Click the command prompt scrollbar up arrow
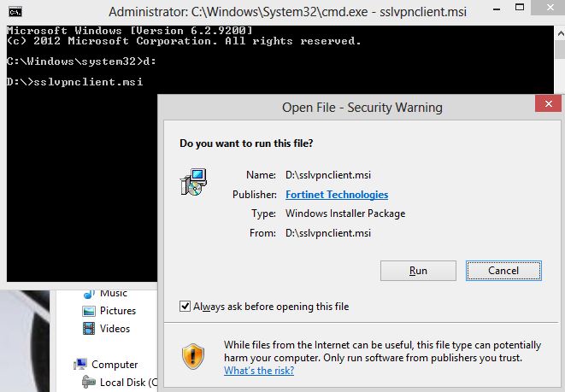 point(561,34)
